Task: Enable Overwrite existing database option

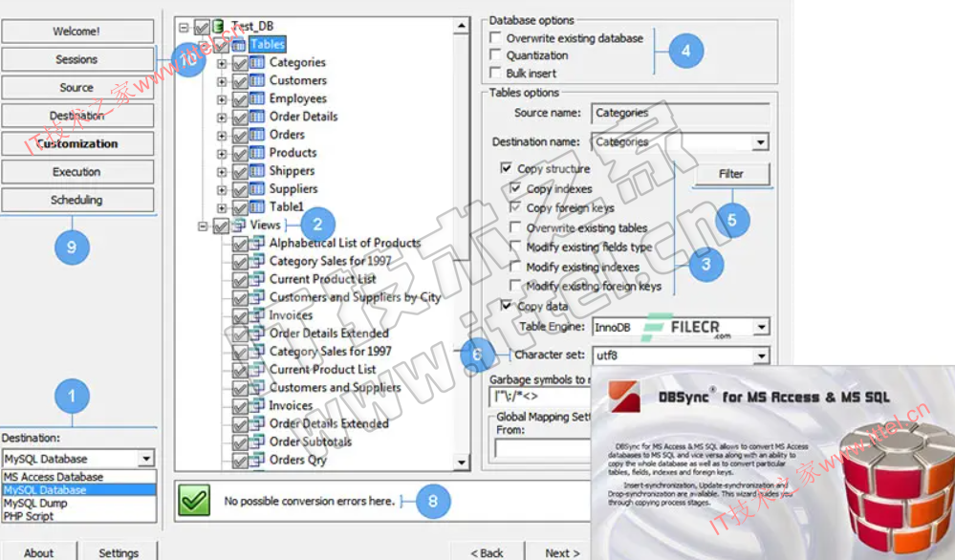Action: tap(495, 38)
